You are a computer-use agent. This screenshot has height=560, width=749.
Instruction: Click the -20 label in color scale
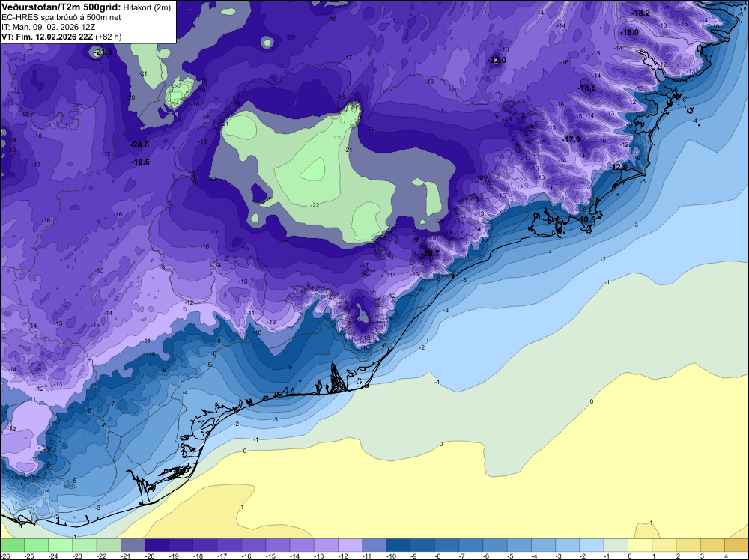tap(150, 556)
